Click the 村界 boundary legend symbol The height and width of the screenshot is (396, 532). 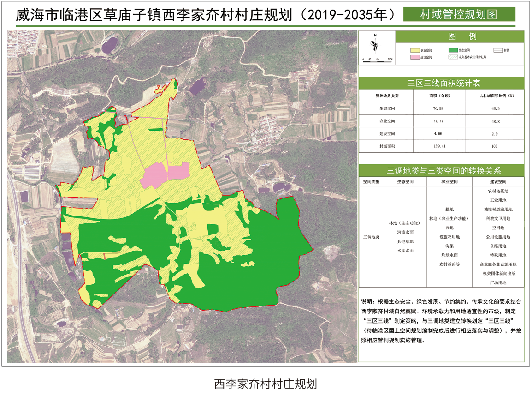[x=497, y=50]
